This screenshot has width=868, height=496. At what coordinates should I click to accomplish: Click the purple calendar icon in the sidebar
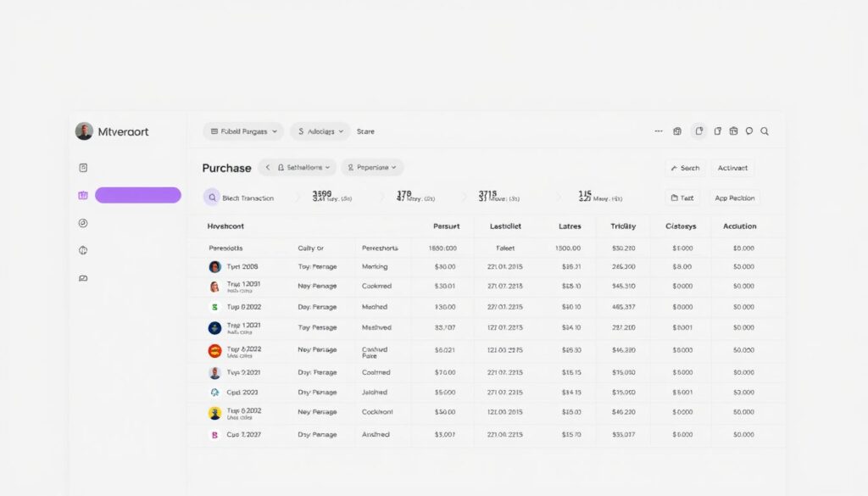(83, 195)
